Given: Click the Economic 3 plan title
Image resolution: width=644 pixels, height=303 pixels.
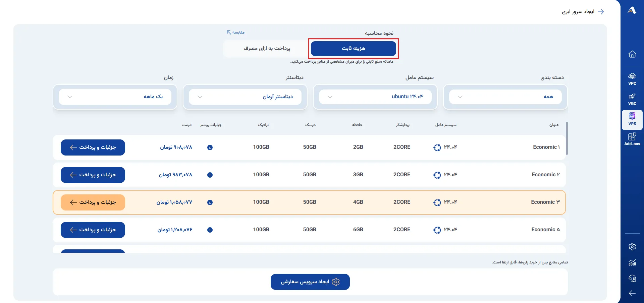Looking at the screenshot, I should tap(545, 202).
